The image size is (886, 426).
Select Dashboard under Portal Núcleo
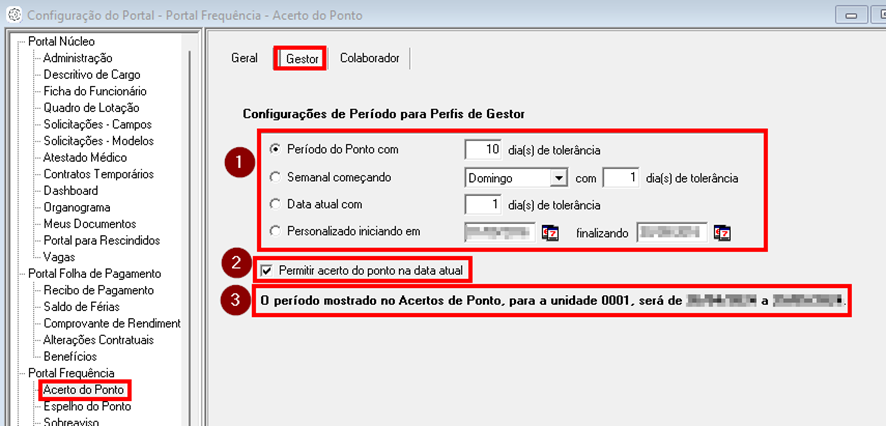tap(70, 191)
